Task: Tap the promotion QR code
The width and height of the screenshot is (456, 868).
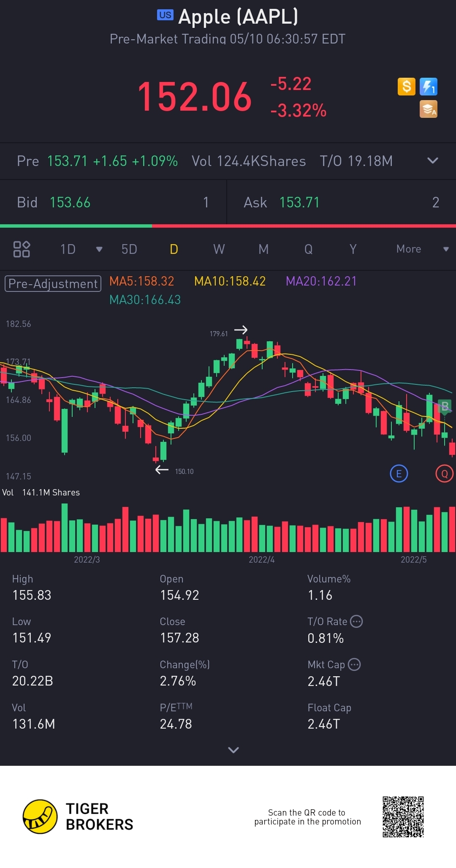Action: coord(403,816)
